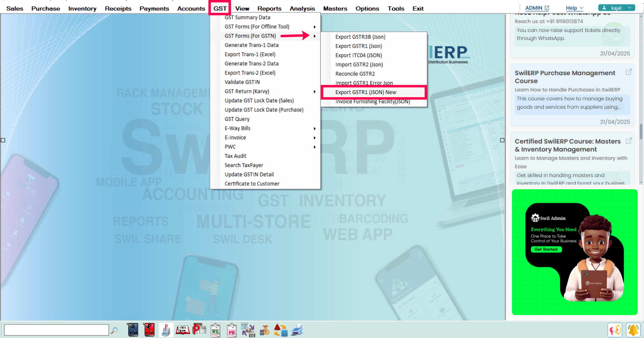Open the green RE clipboard icon
Screen dimensions: 644x338
click(x=215, y=330)
